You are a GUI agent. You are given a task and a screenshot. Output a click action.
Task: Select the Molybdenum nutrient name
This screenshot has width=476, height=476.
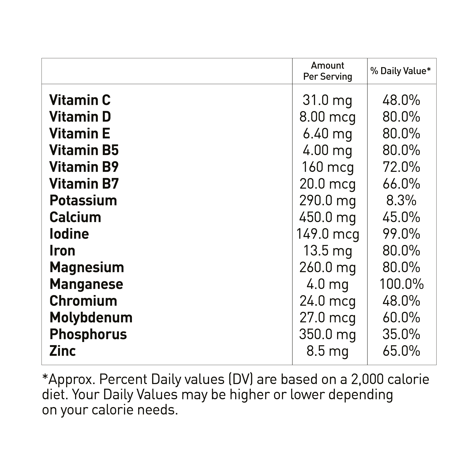[91, 318]
